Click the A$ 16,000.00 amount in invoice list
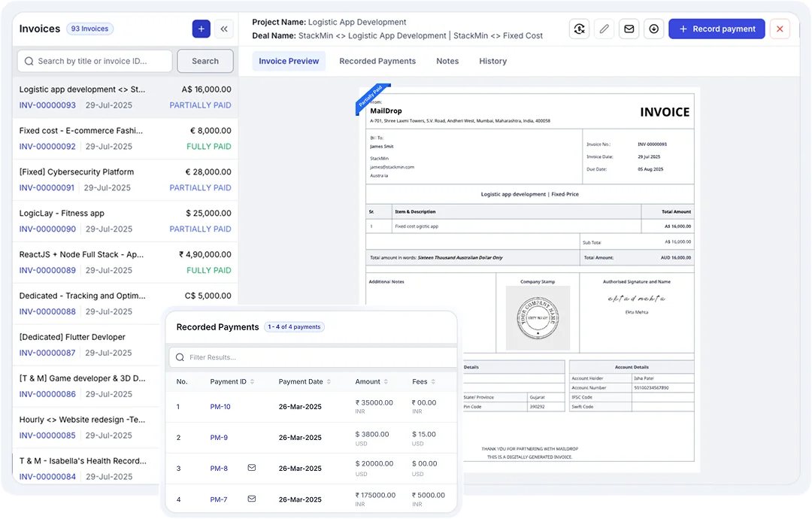The width and height of the screenshot is (812, 519). pos(206,90)
